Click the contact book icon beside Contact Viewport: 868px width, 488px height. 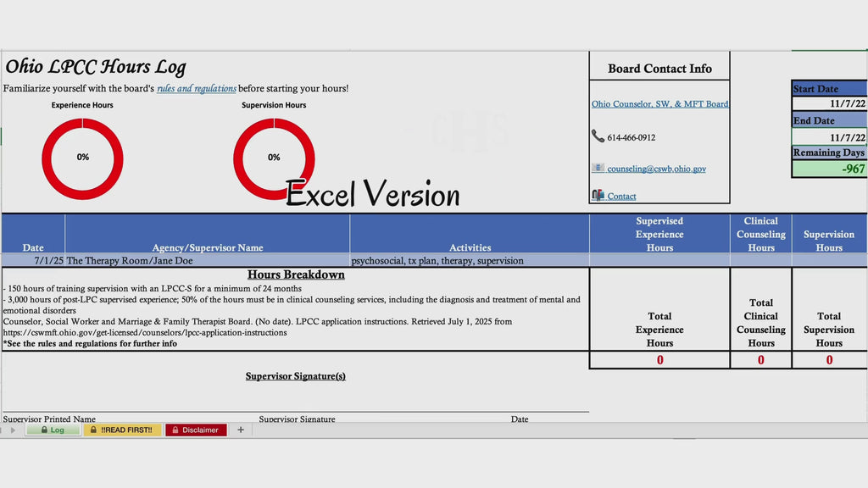pos(598,196)
